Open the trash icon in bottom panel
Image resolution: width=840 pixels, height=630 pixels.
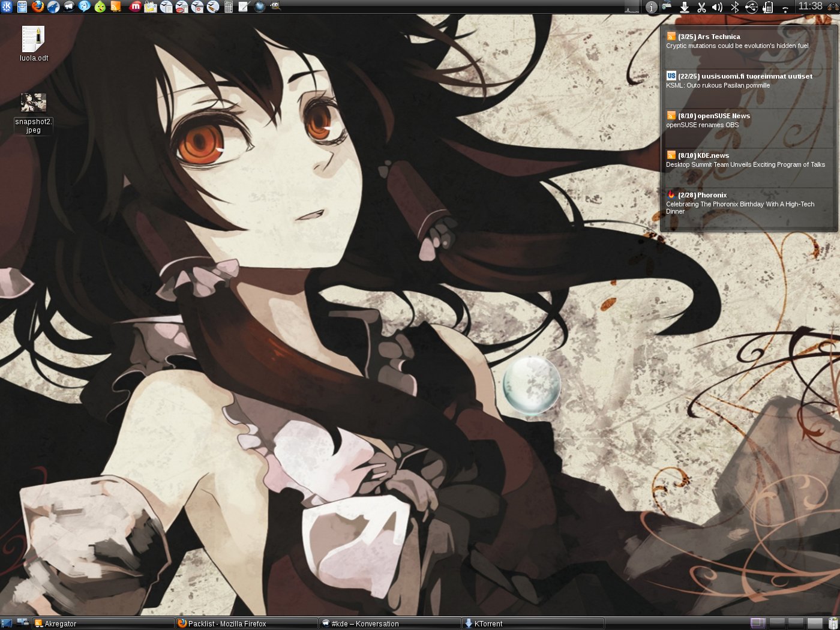click(833, 623)
